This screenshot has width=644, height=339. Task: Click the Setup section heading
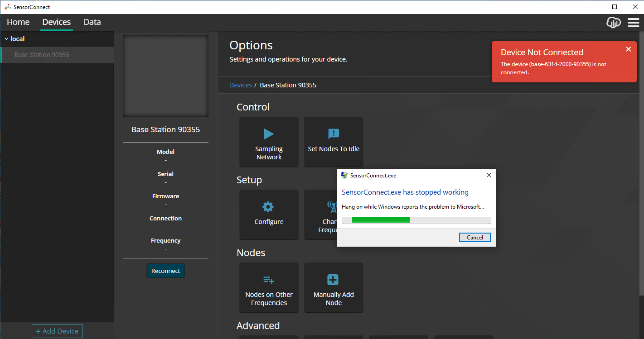[x=249, y=180]
